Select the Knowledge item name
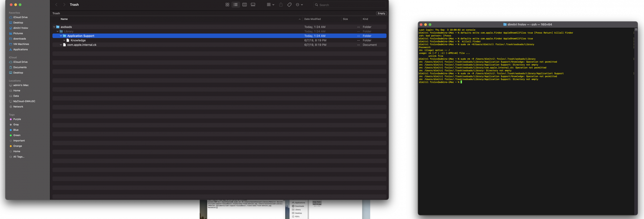Viewport: 644px width, 219px height. tap(78, 41)
